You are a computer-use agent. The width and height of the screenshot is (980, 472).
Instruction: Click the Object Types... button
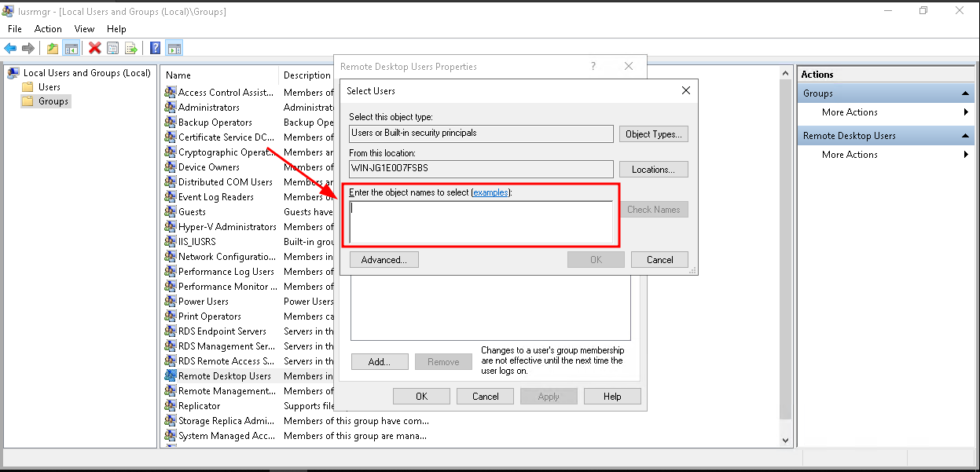(653, 134)
